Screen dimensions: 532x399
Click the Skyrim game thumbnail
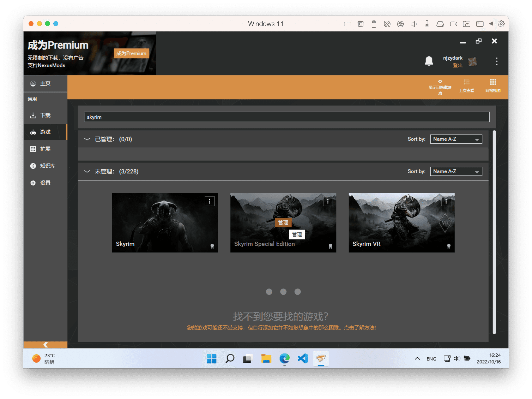click(x=165, y=223)
